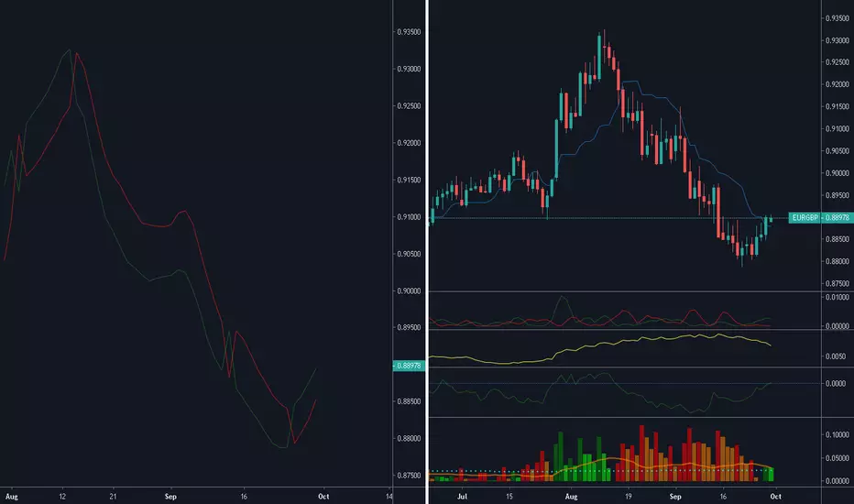Click the Oct label on right chart time axis
This screenshot has width=854, height=504.
[x=775, y=497]
